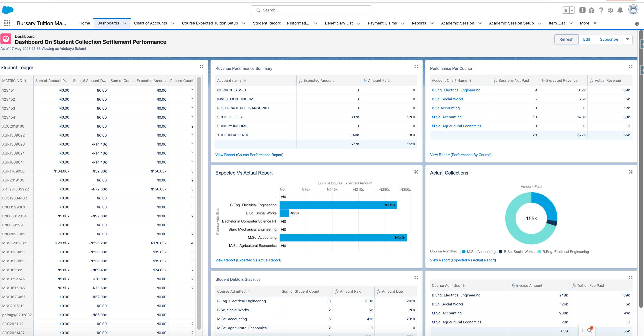Open Setup gear icon
644x336 pixels.
tap(610, 10)
